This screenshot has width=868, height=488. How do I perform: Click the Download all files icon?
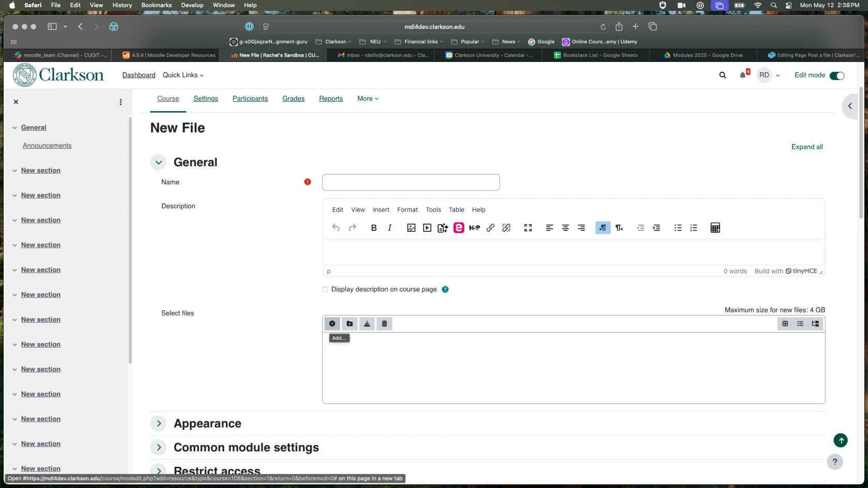[367, 324]
